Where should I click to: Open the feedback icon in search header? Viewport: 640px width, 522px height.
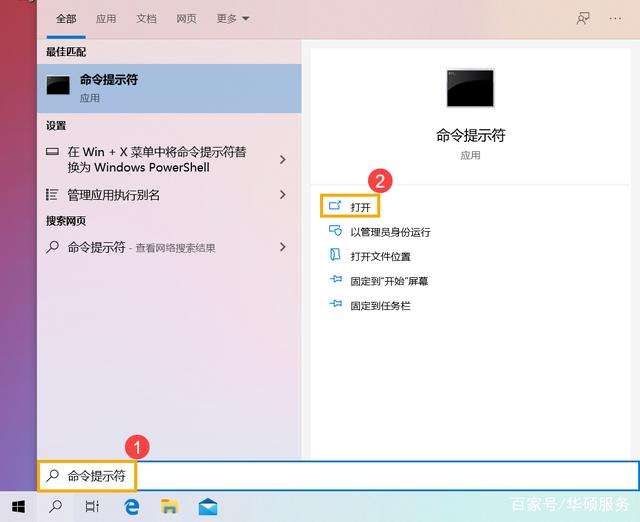pos(583,18)
